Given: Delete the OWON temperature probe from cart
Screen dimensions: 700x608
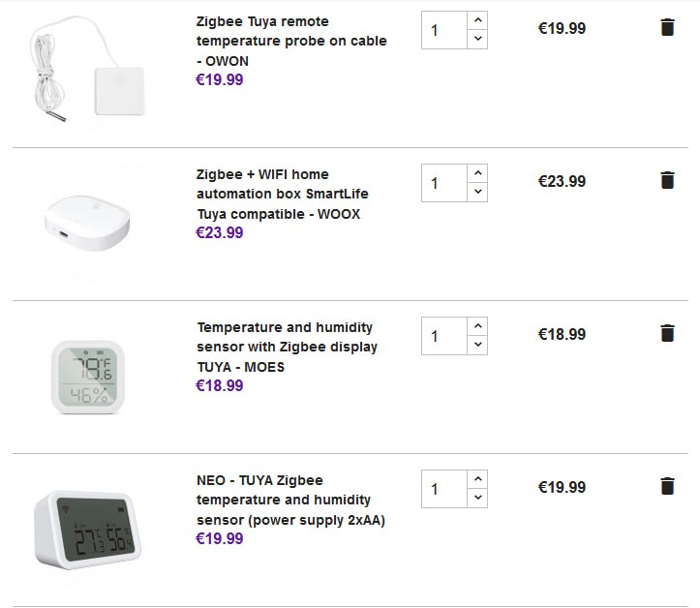Looking at the screenshot, I should (667, 28).
